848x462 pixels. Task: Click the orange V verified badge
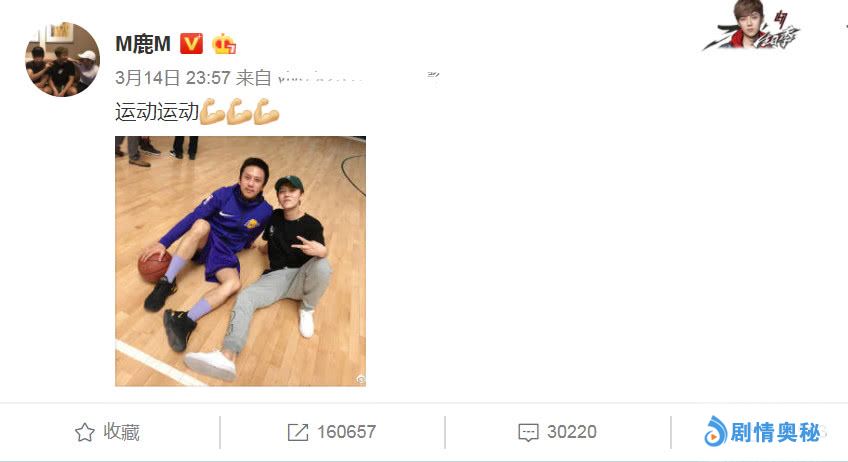(191, 43)
